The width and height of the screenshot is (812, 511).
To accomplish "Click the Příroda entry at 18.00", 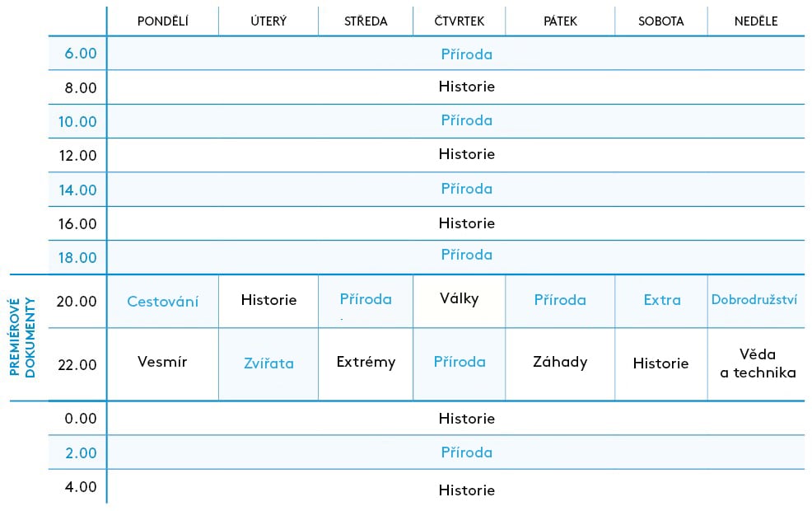I will [466, 255].
